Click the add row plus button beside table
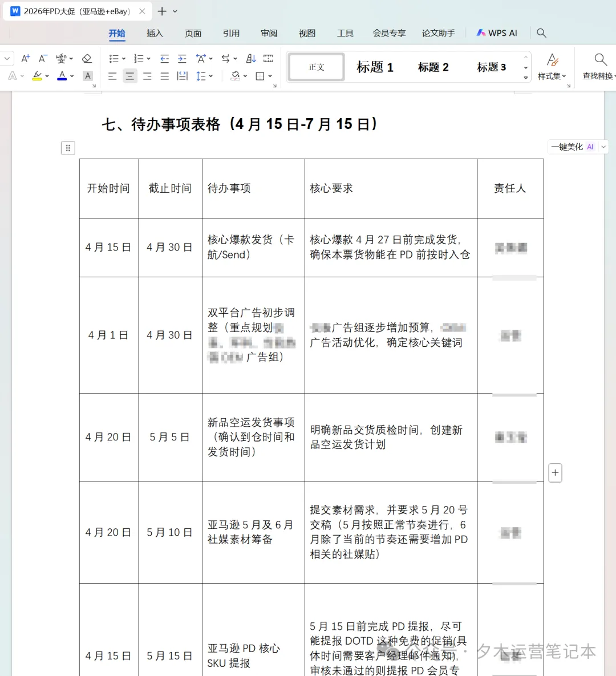The height and width of the screenshot is (676, 616). [555, 473]
